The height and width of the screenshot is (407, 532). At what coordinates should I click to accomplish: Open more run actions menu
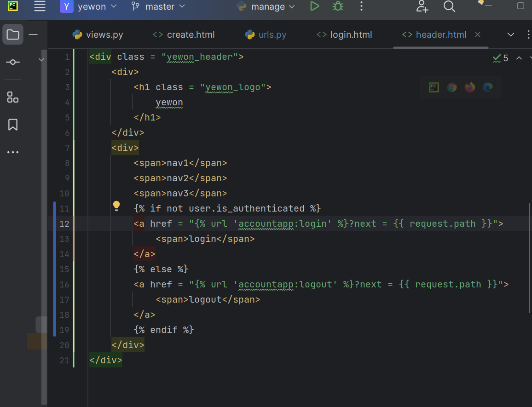pos(361,6)
